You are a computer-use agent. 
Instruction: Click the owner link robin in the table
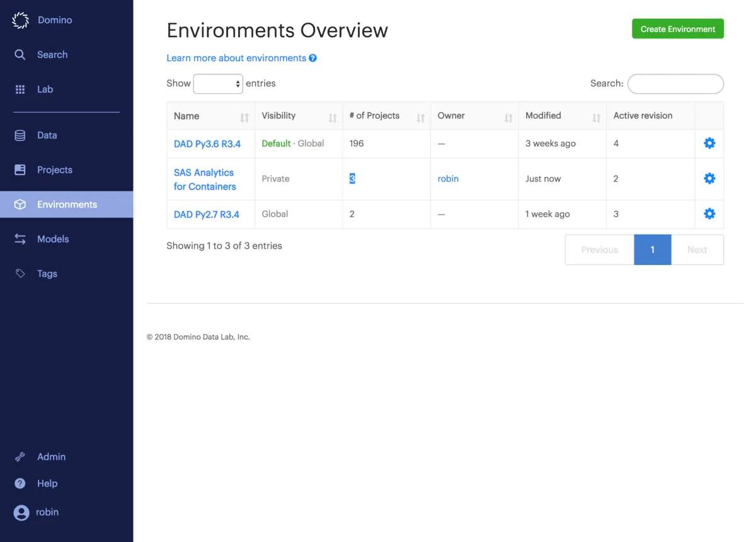(x=448, y=179)
